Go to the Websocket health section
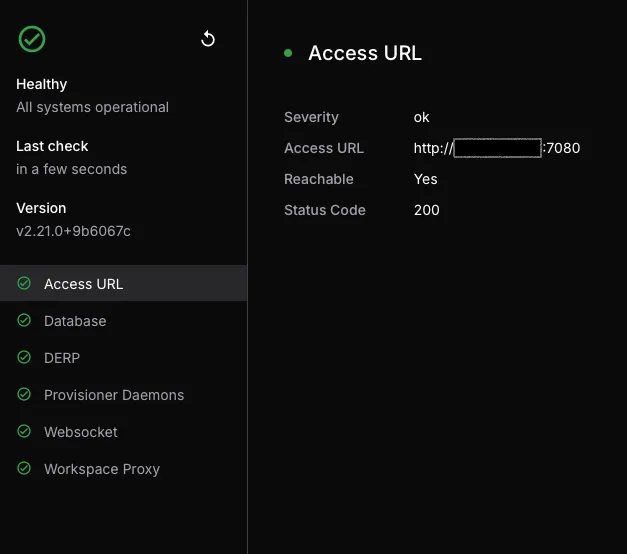 [81, 432]
